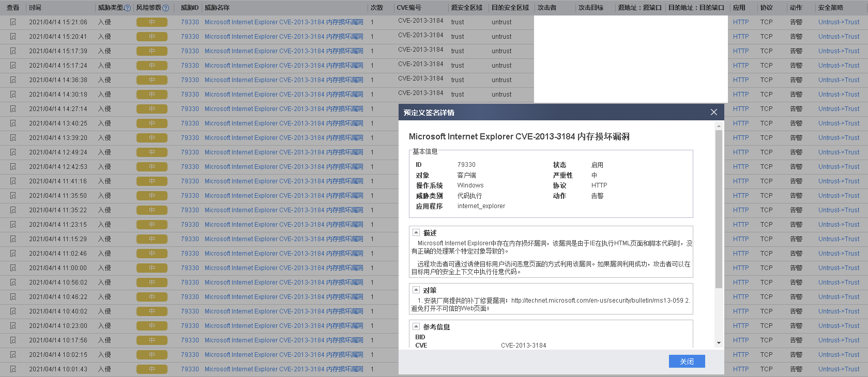This screenshot has width=868, height=377.
Task: Click the 关闭 button
Action: click(x=687, y=361)
